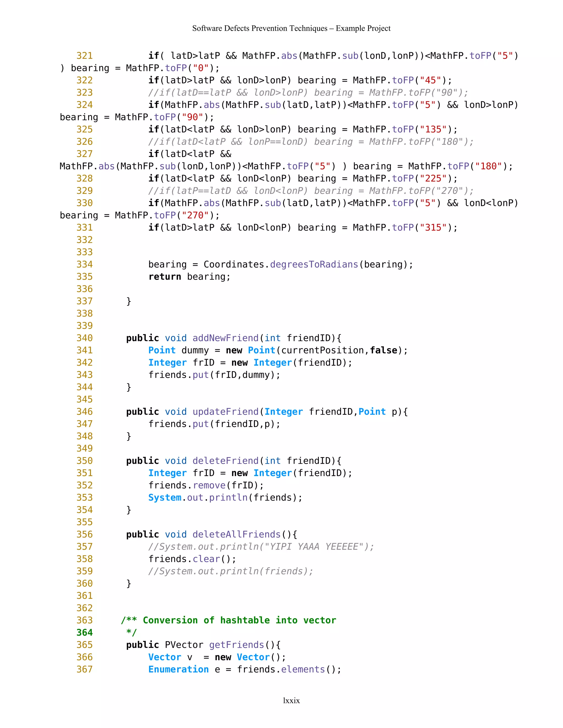Click 'friends.clear();' line
The image size is (563, 728).
(192, 559)
